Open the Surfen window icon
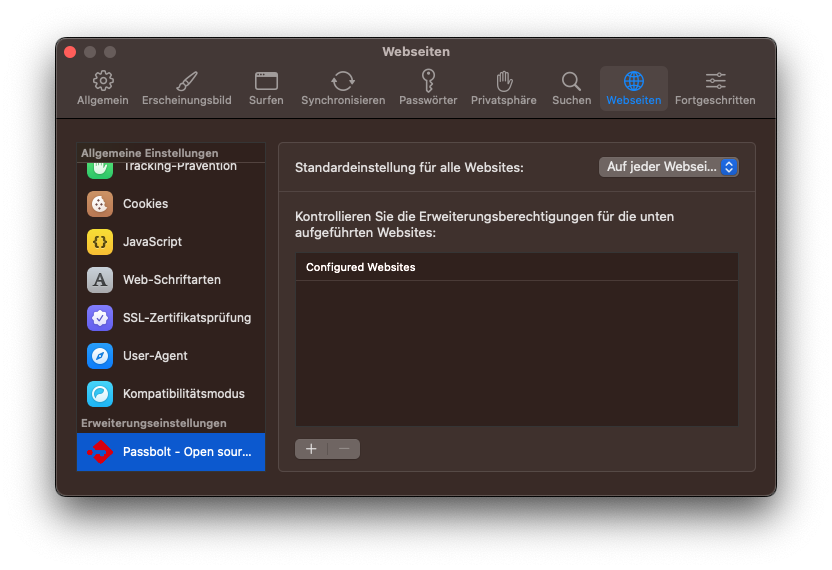Image resolution: width=832 pixels, height=570 pixels. pyautogui.click(x=266, y=82)
